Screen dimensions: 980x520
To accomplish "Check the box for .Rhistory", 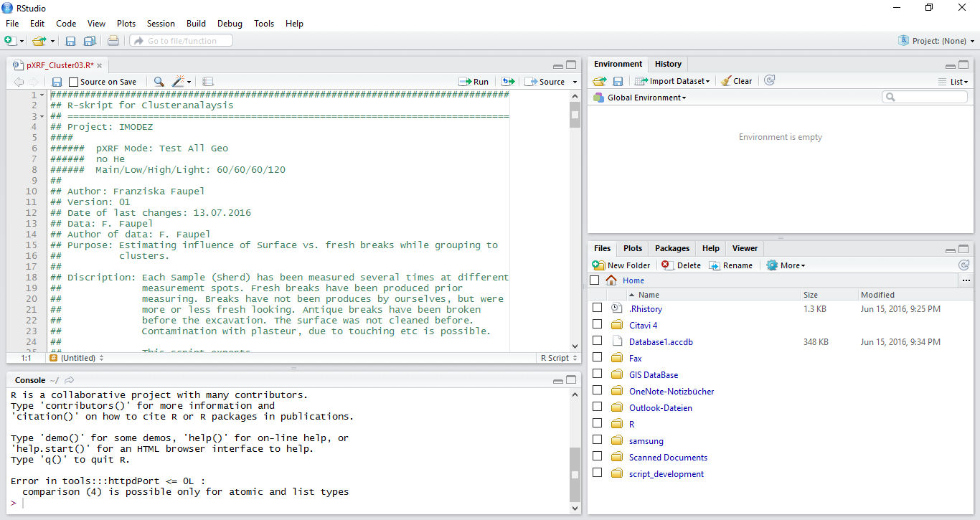I will (597, 308).
